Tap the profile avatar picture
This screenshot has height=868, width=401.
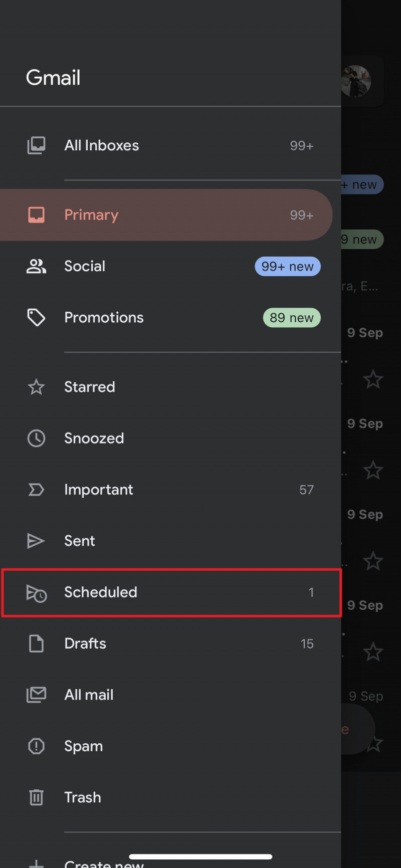coord(356,81)
